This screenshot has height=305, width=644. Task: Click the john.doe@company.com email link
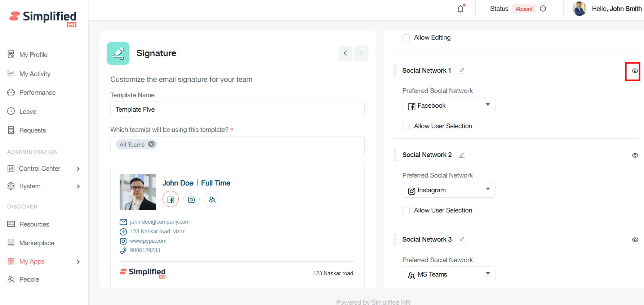coord(160,222)
